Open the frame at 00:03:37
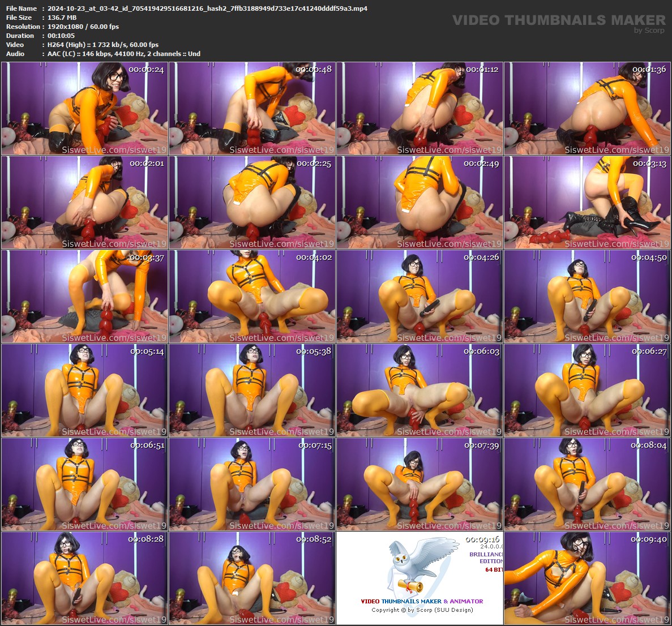This screenshot has height=626, width=672. click(x=84, y=296)
